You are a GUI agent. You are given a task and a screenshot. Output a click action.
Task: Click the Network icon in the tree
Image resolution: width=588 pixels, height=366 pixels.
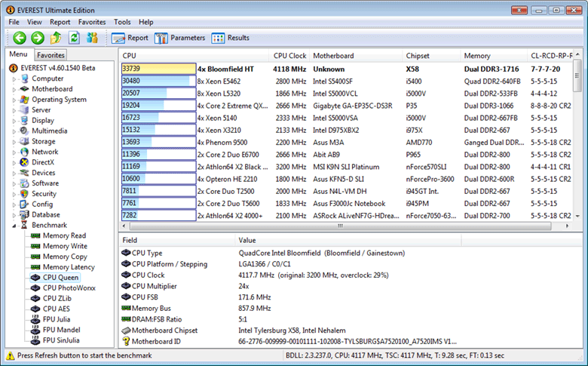25,152
